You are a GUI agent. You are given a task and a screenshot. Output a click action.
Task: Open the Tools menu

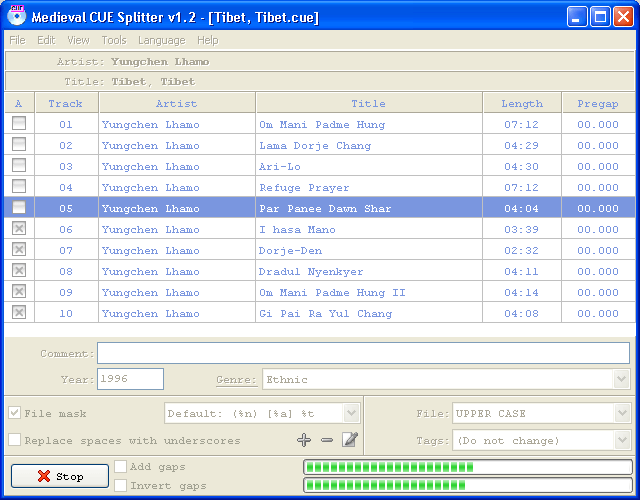point(114,40)
